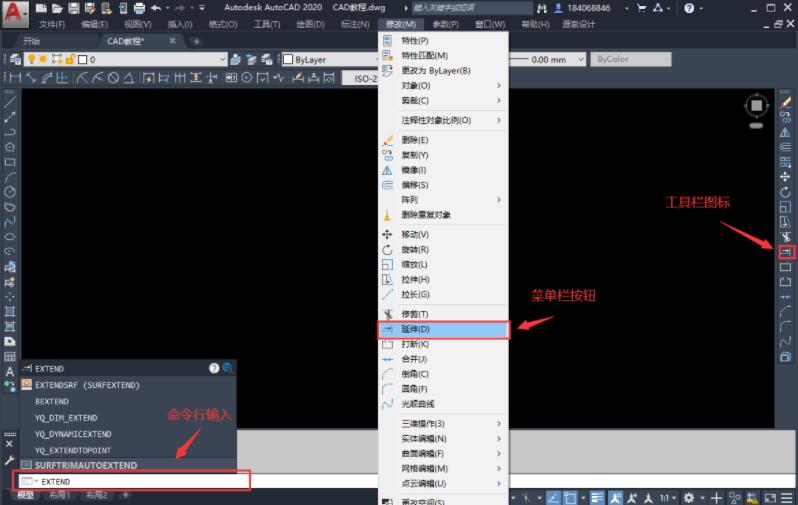Toggle lineweight display in status bar

[x=597, y=497]
